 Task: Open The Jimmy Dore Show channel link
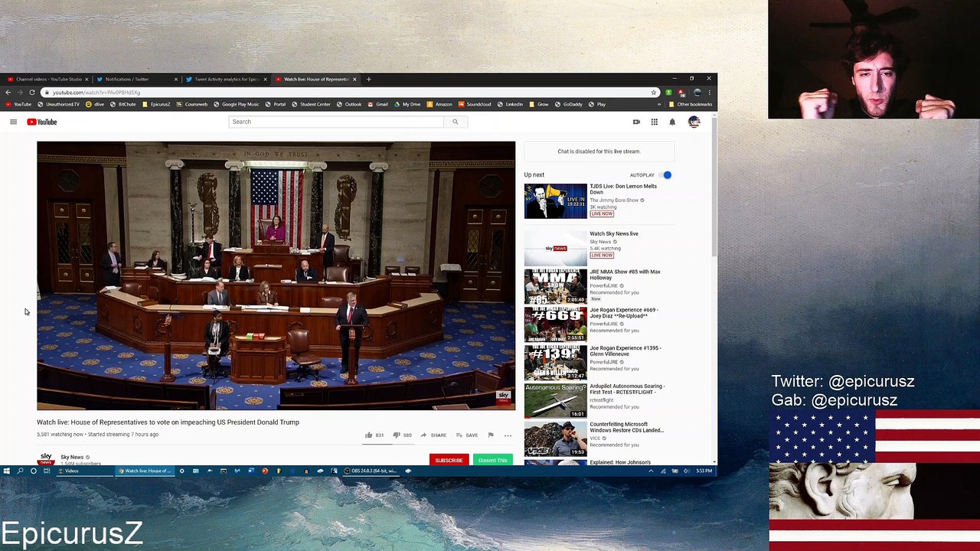coord(614,201)
